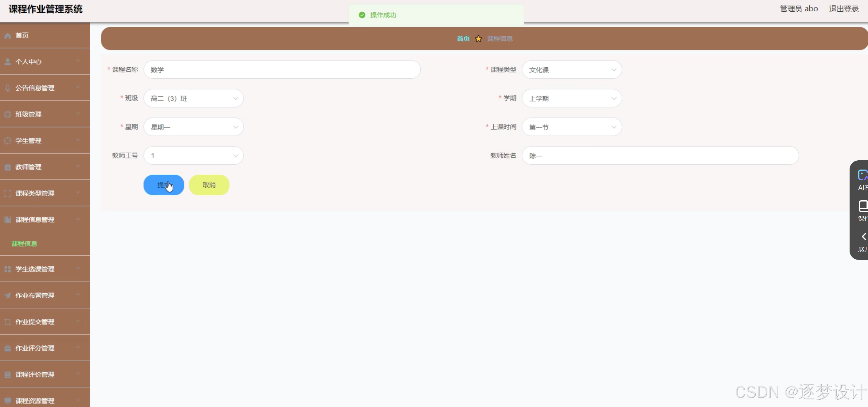
Task: Click the 课程名称 input field containing 数学
Action: tap(282, 70)
